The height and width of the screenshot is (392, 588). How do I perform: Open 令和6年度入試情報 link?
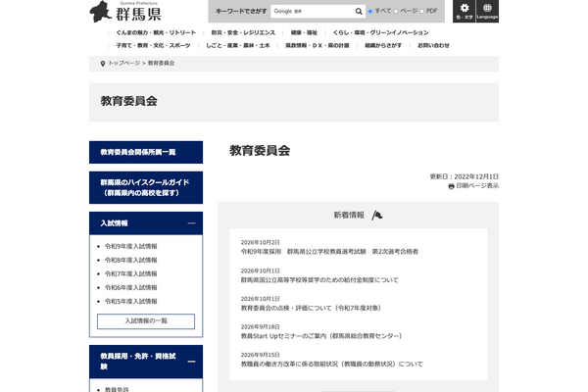tap(130, 288)
